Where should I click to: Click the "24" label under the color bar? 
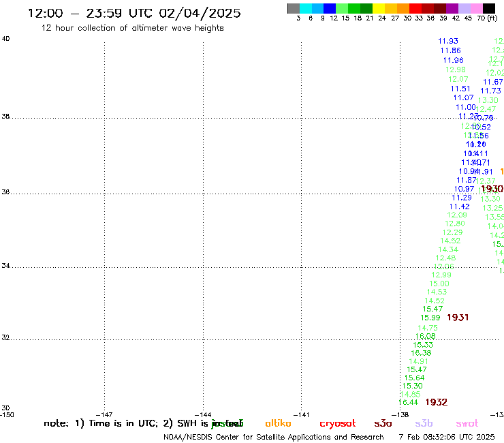tap(382, 18)
